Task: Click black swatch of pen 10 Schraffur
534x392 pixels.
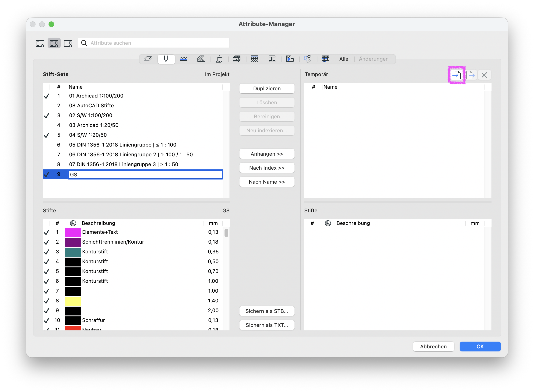Action: [73, 321]
